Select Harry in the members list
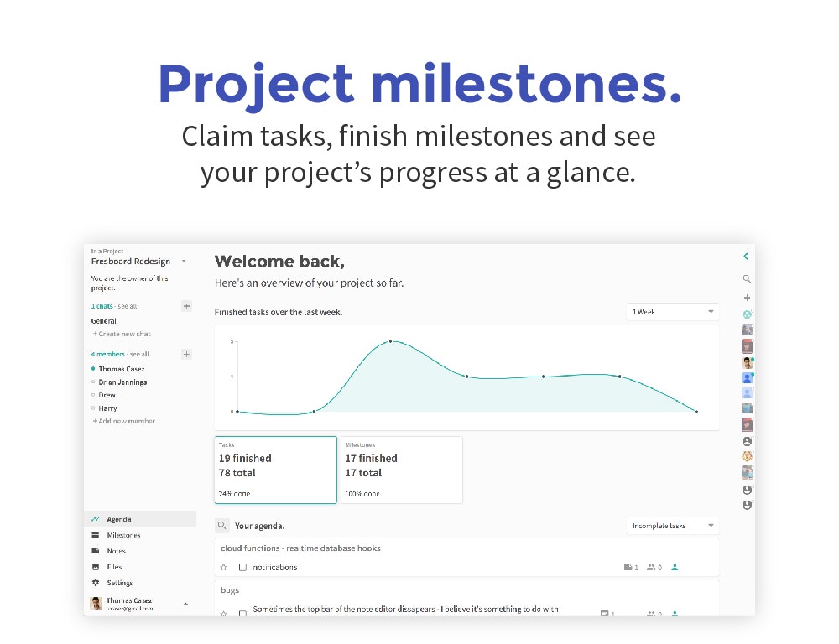 coord(107,408)
